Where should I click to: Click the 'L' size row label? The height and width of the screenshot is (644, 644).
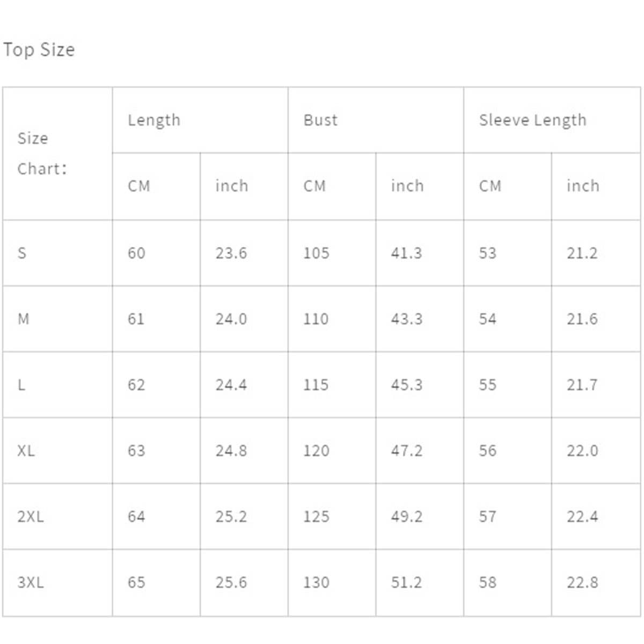click(x=21, y=385)
